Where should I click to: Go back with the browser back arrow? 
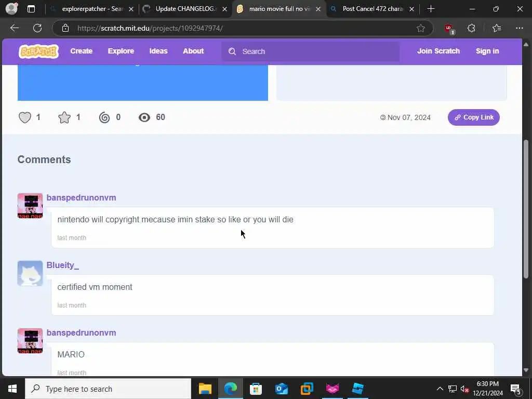pos(15,28)
